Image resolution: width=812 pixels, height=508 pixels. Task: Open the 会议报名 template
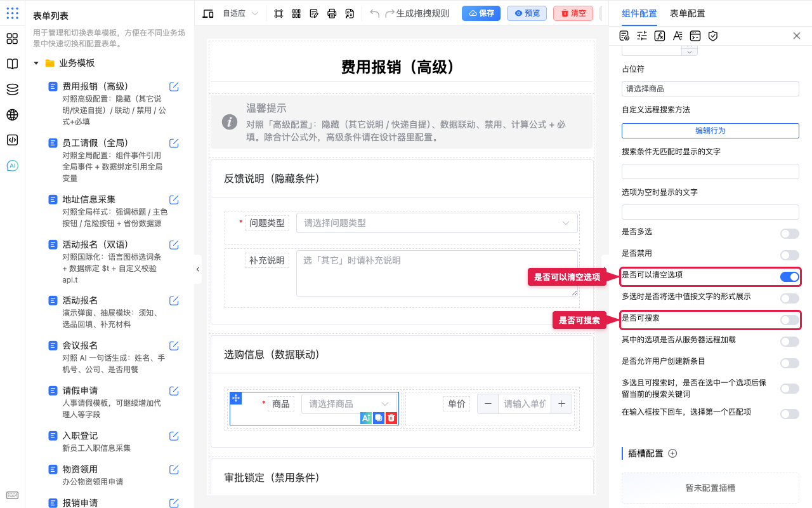(x=80, y=345)
